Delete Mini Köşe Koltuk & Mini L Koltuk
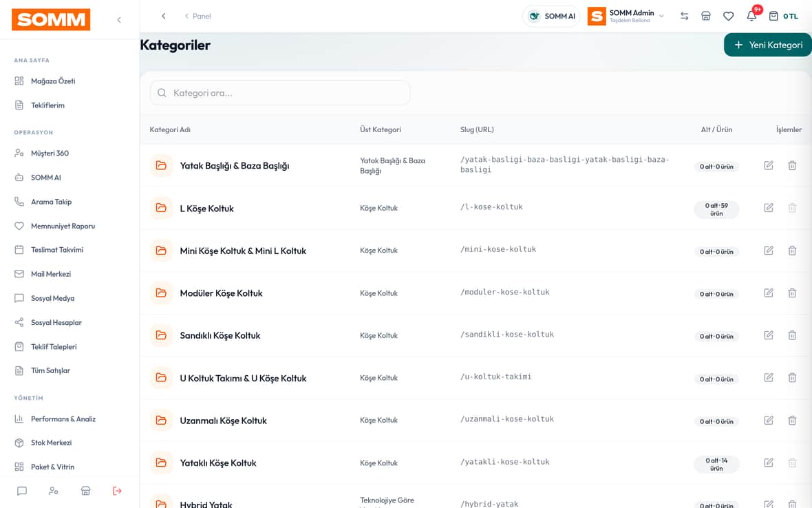812x508 pixels. pyautogui.click(x=792, y=250)
